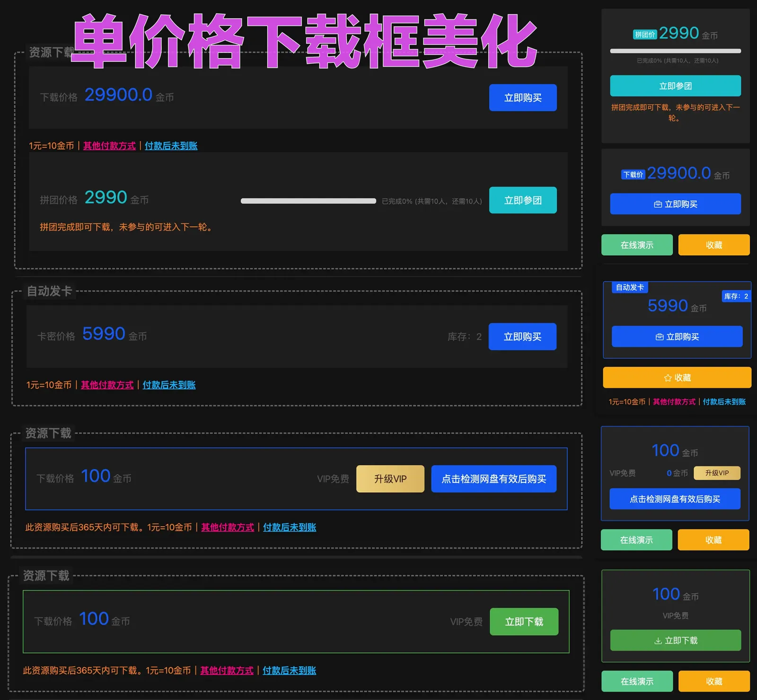Click 点击检测网盘有效后购买 in the card with 0 金币
The height and width of the screenshot is (700, 757).
pyautogui.click(x=675, y=499)
